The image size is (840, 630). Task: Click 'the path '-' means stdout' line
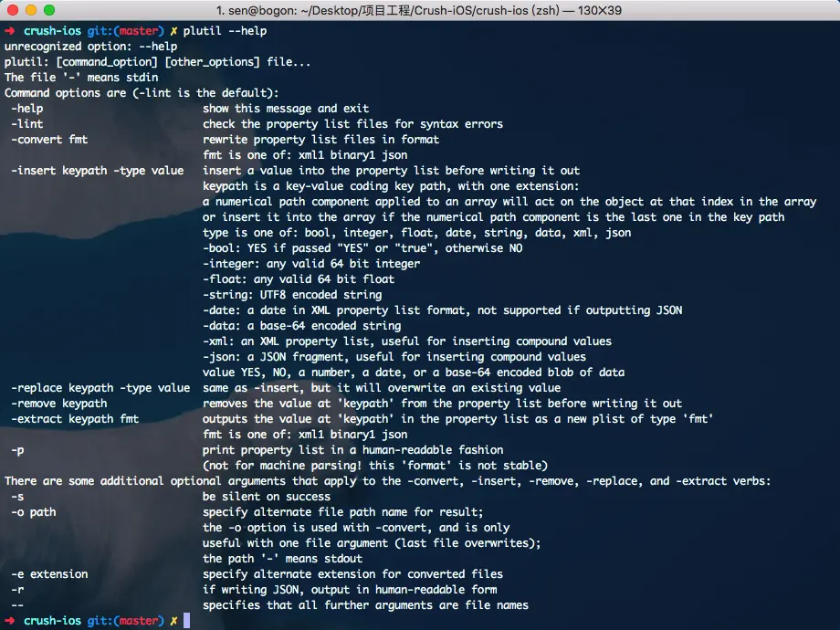click(282, 559)
